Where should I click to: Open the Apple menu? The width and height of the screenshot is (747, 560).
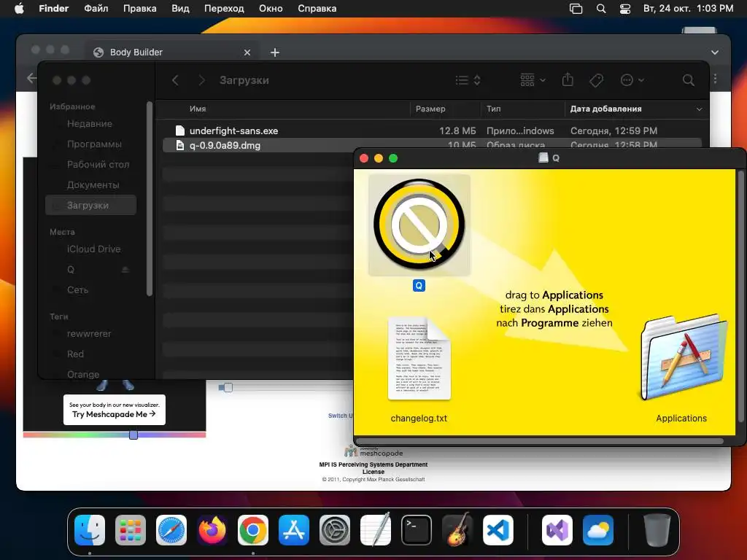point(19,9)
